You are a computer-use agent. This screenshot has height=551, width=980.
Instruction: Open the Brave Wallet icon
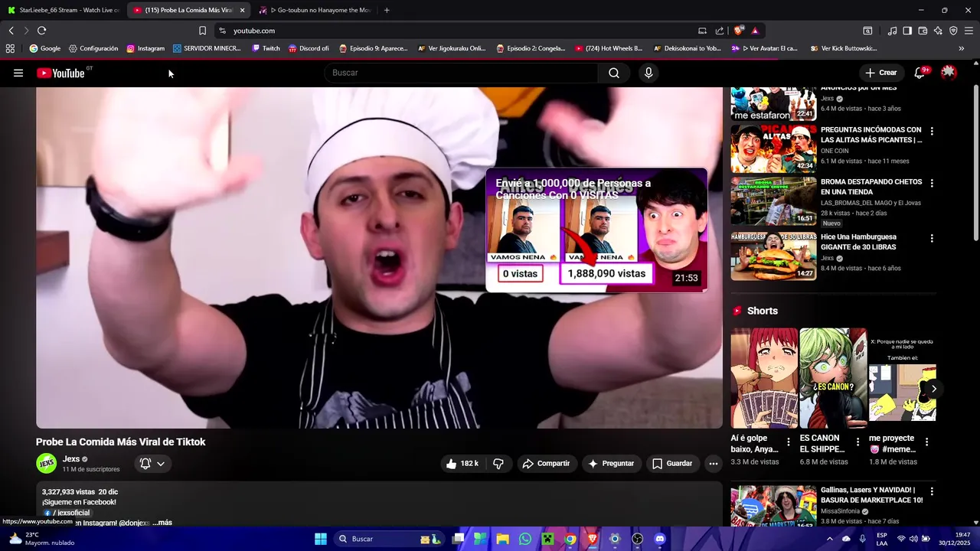pos(923,31)
